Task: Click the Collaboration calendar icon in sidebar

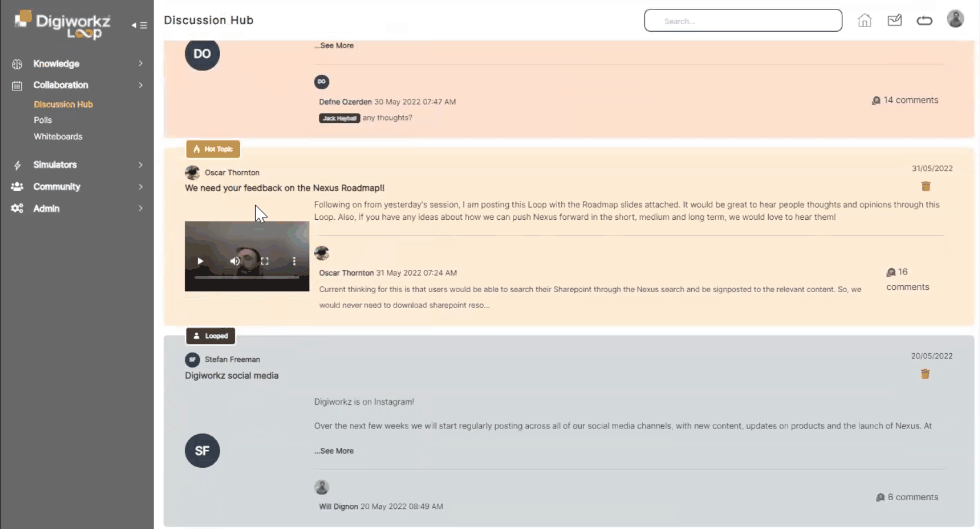Action: (x=17, y=85)
